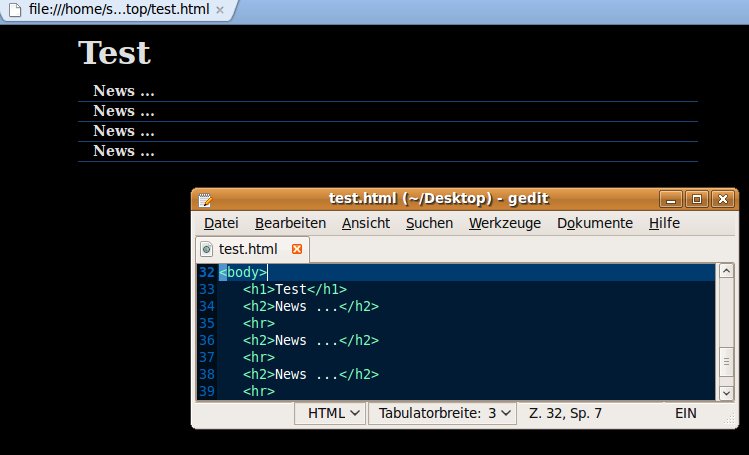Open the Werkzeuge menu
Screen dimensions: 749x455
505,223
